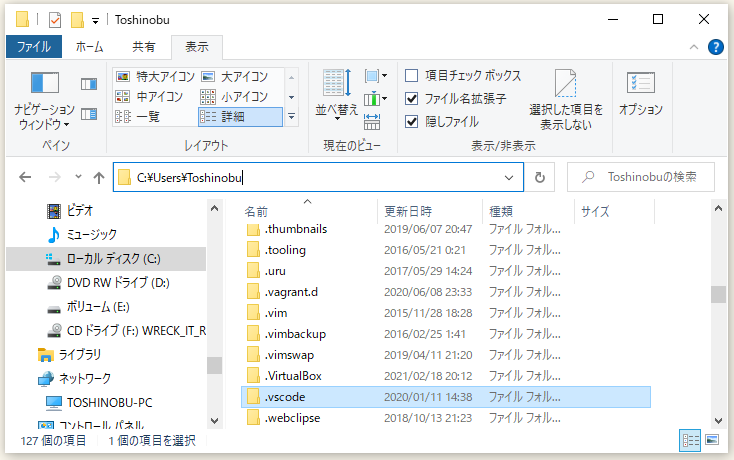Select ローカル ディスク (C:) in navigation
Screen dimensions: 734x460
pos(106,259)
